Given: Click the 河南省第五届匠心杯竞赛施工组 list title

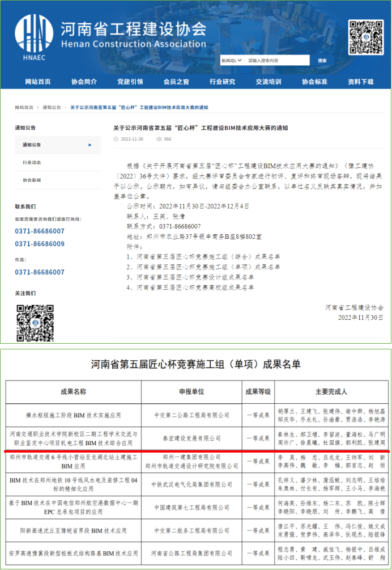Looking at the screenshot, I should pyautogui.click(x=195, y=364).
